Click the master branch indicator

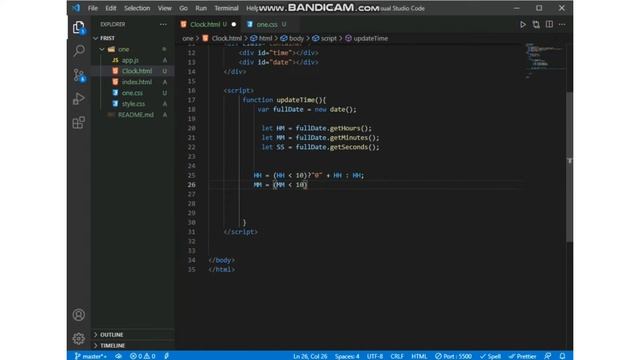91,356
